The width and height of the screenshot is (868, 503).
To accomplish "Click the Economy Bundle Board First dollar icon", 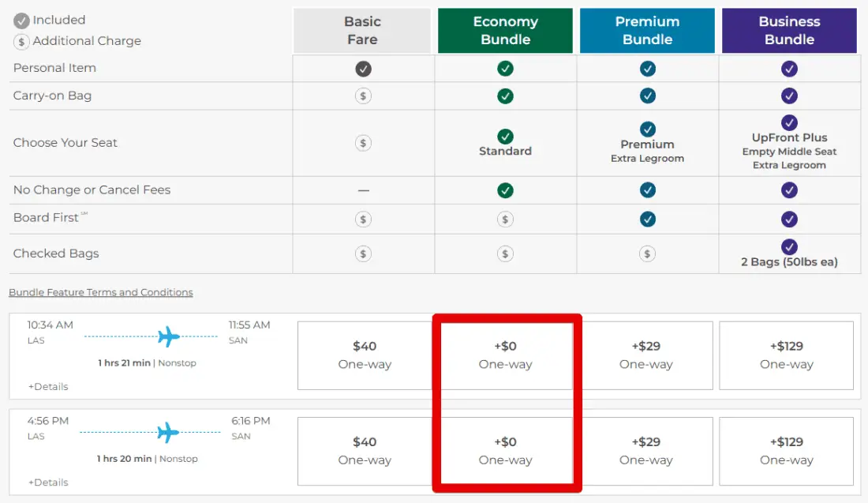I will (x=505, y=219).
